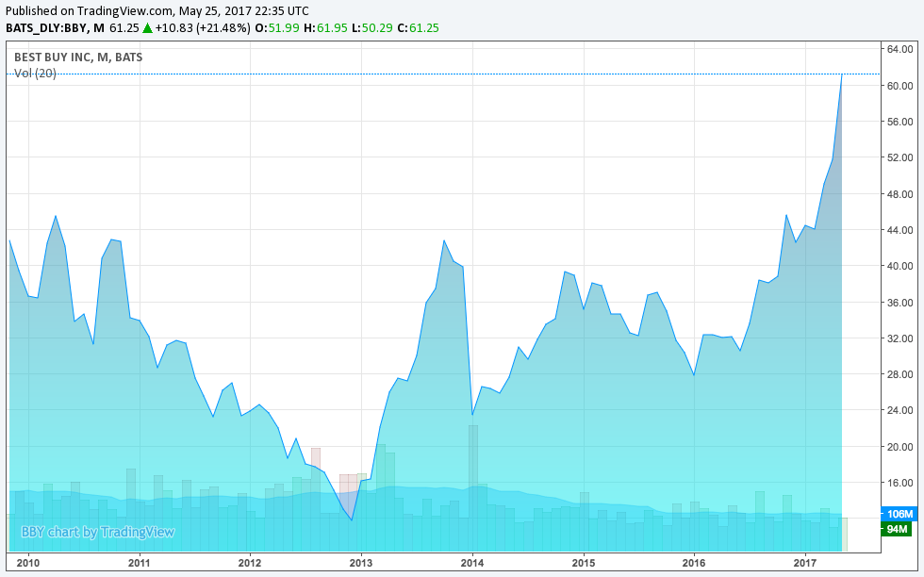Click the Published on TradingView.com header text
924x577 pixels.
[x=157, y=10]
